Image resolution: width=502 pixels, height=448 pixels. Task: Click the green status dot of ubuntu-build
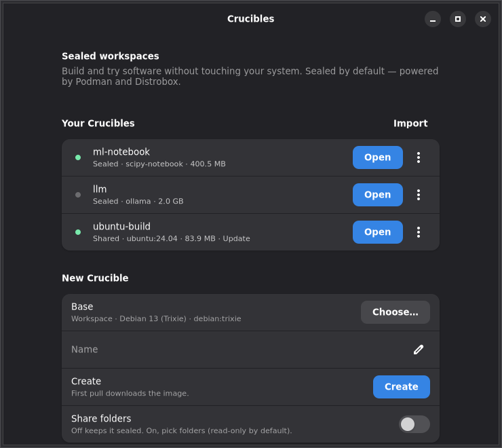pos(78,232)
